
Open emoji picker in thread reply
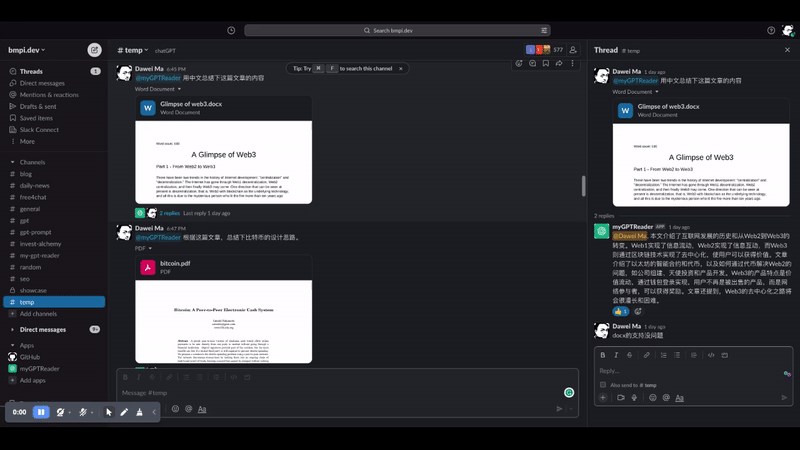(653, 397)
